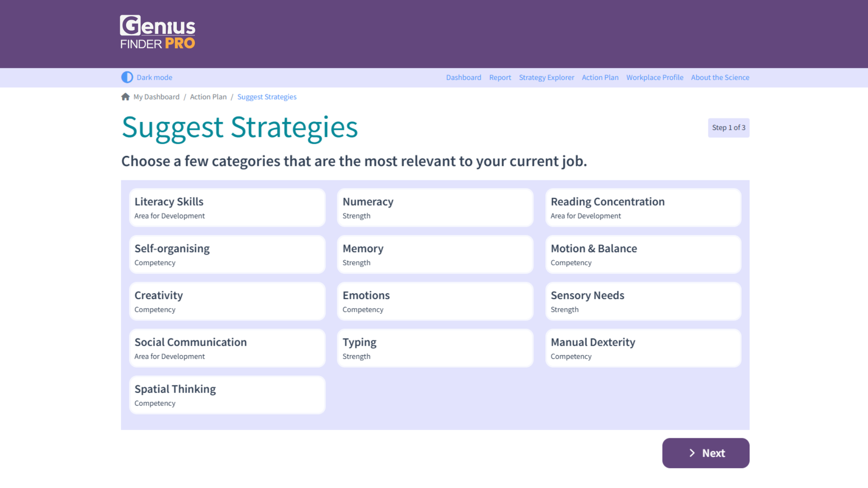Click the home icon in breadcrumb
Viewport: 868px width, 488px height.
coord(125,97)
